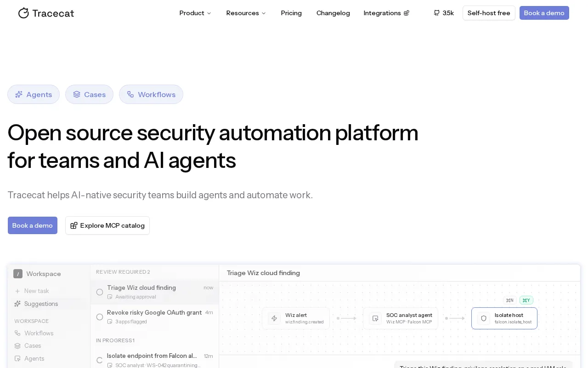
Task: Click the 3 apps flagged text
Action: (131, 322)
